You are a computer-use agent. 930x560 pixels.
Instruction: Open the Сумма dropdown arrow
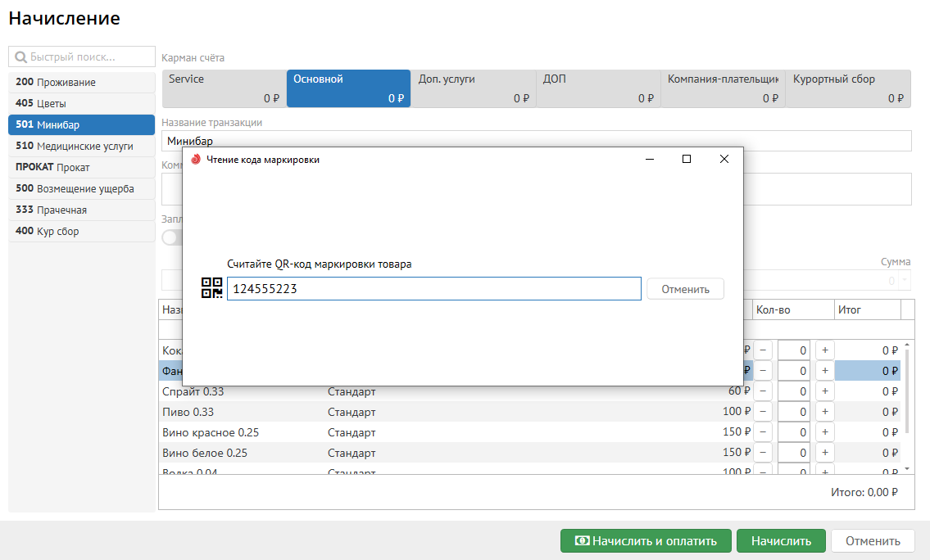coord(905,280)
